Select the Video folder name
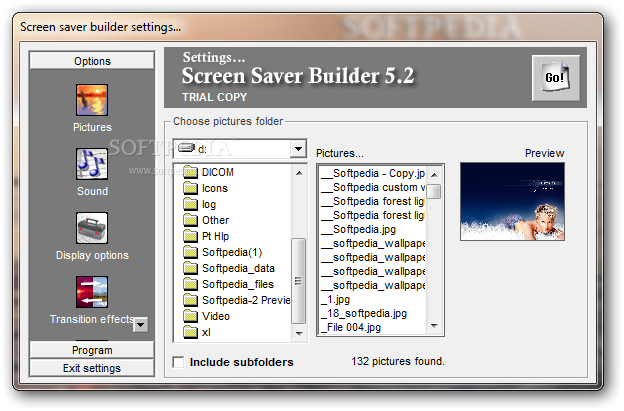Screen dimensions: 624x411 [216, 316]
